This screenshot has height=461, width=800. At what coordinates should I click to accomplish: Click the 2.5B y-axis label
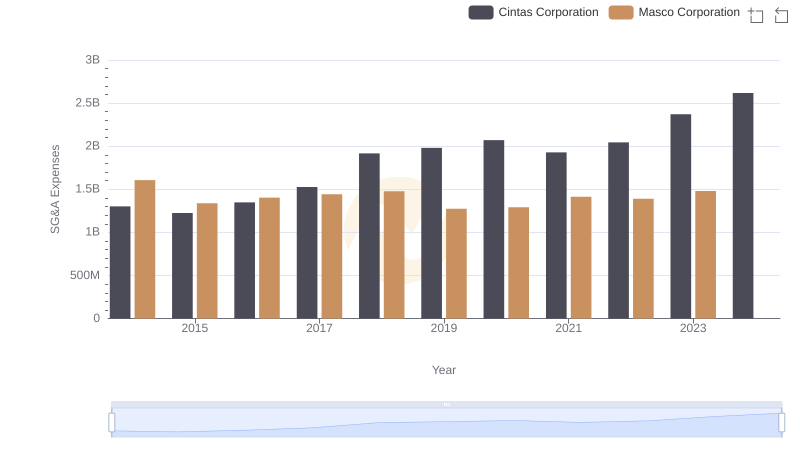click(x=88, y=103)
